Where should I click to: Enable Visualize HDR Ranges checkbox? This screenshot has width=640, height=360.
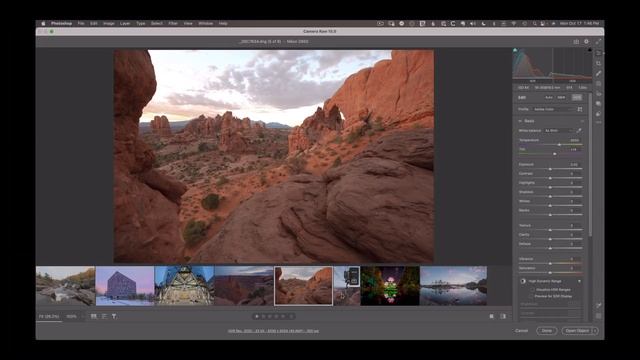532,289
